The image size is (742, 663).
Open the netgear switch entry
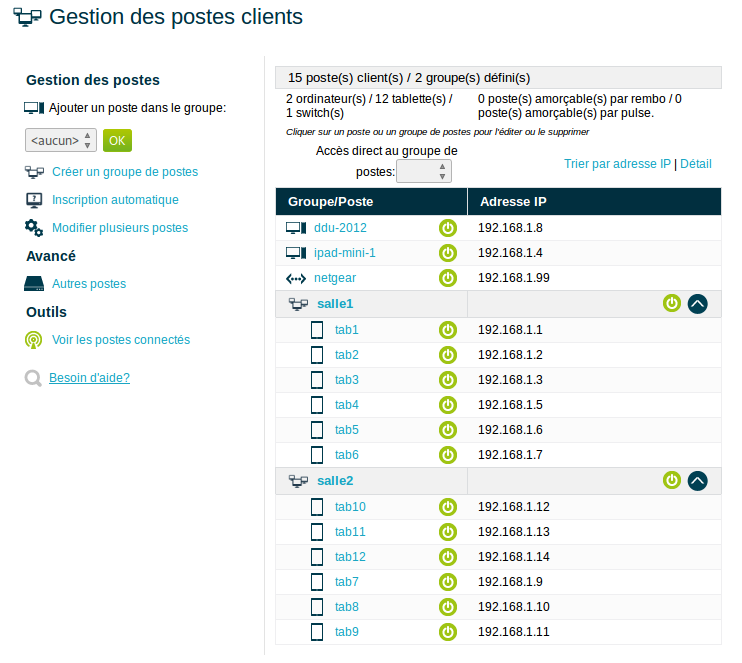[x=335, y=278]
